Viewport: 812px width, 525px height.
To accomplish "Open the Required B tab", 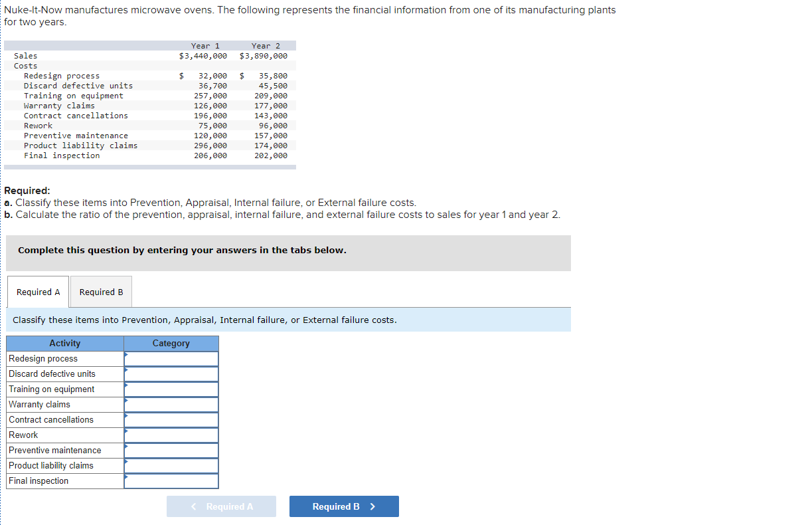I will pos(101,292).
